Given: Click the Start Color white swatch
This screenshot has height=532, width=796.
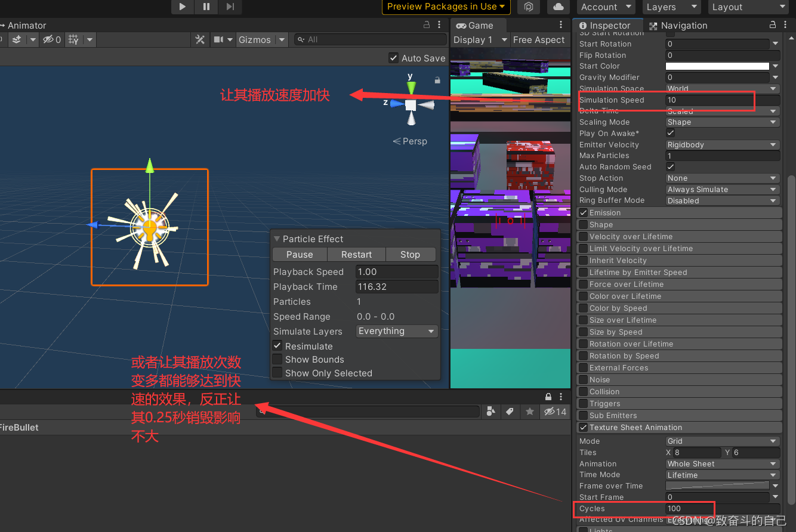Looking at the screenshot, I should pyautogui.click(x=717, y=66).
